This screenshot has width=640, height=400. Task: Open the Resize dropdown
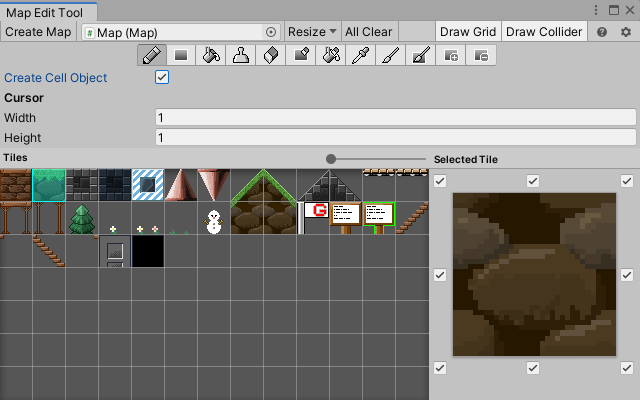[x=312, y=32]
